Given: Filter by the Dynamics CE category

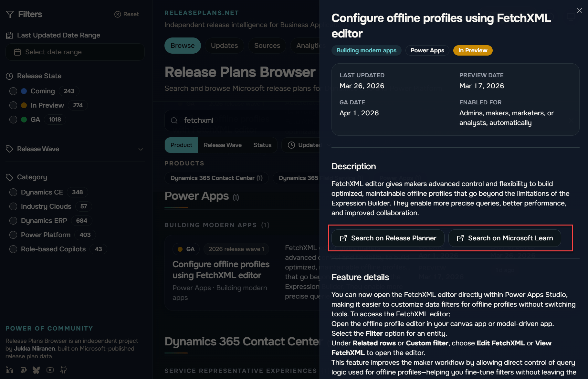Looking at the screenshot, I should pyautogui.click(x=13, y=192).
